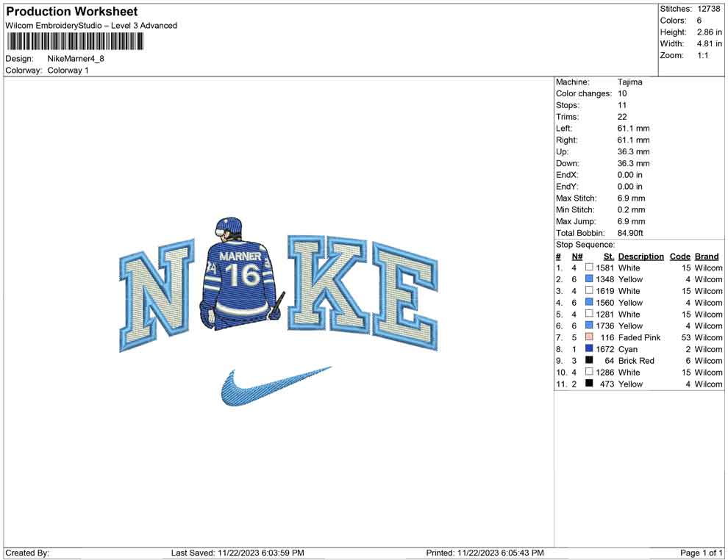Click the Color changes value 10
Screen dimensions: 728x560
click(621, 94)
